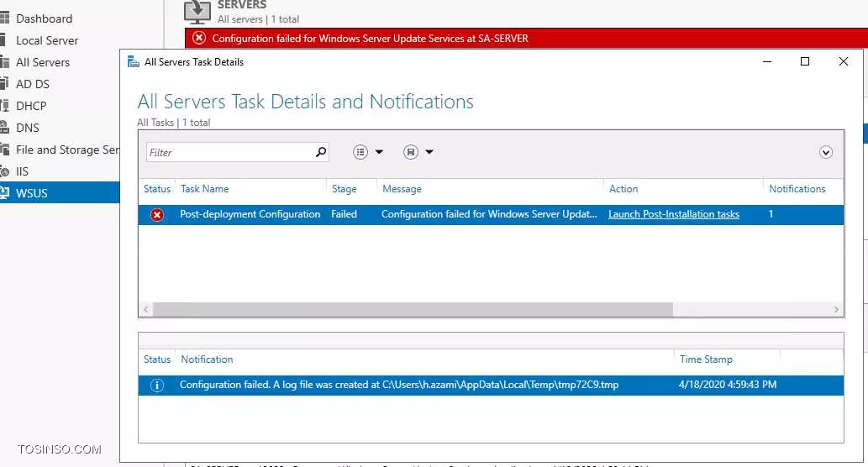868x467 pixels.
Task: Click the notifications count 1 cell
Action: click(771, 214)
